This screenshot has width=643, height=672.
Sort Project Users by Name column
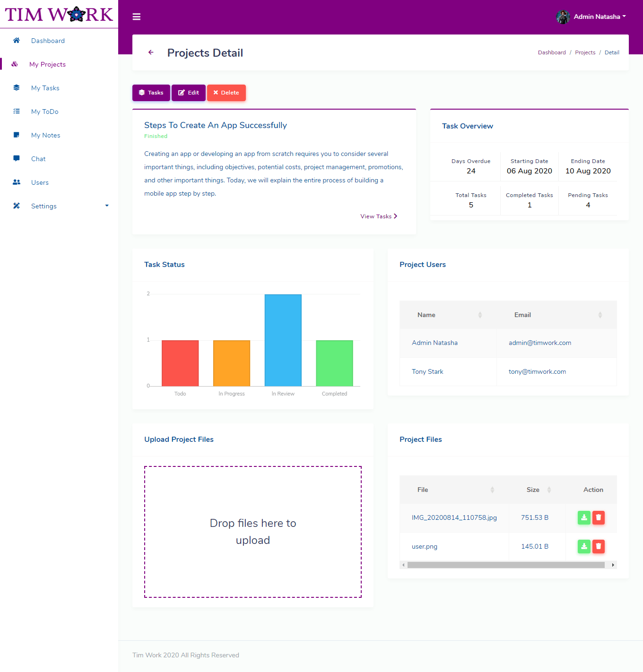[x=448, y=315]
